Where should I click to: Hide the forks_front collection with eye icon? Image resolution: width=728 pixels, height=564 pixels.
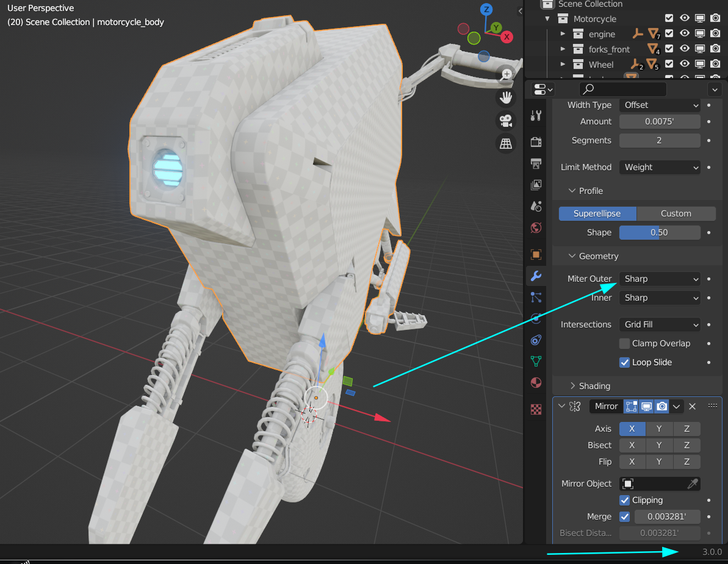[x=684, y=49]
